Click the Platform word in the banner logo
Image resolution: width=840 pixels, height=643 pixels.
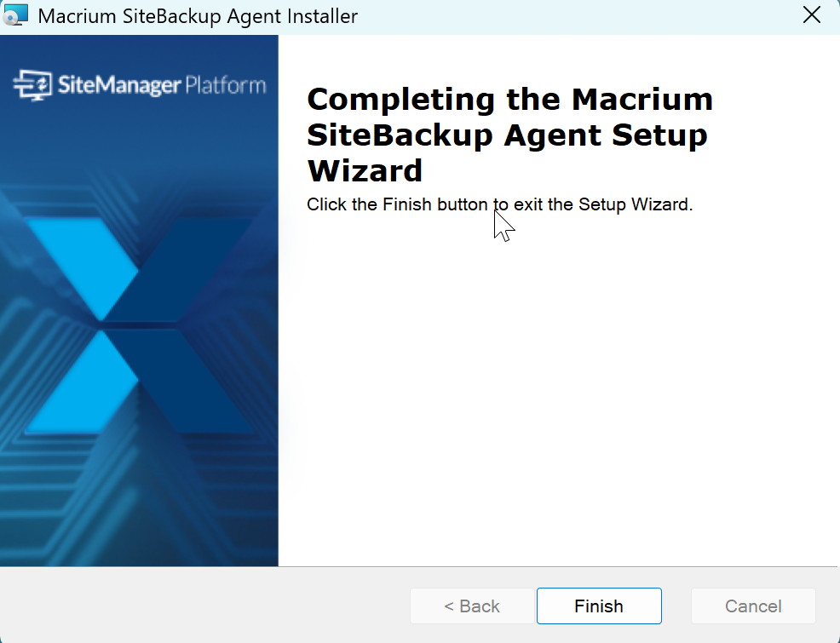tap(225, 85)
